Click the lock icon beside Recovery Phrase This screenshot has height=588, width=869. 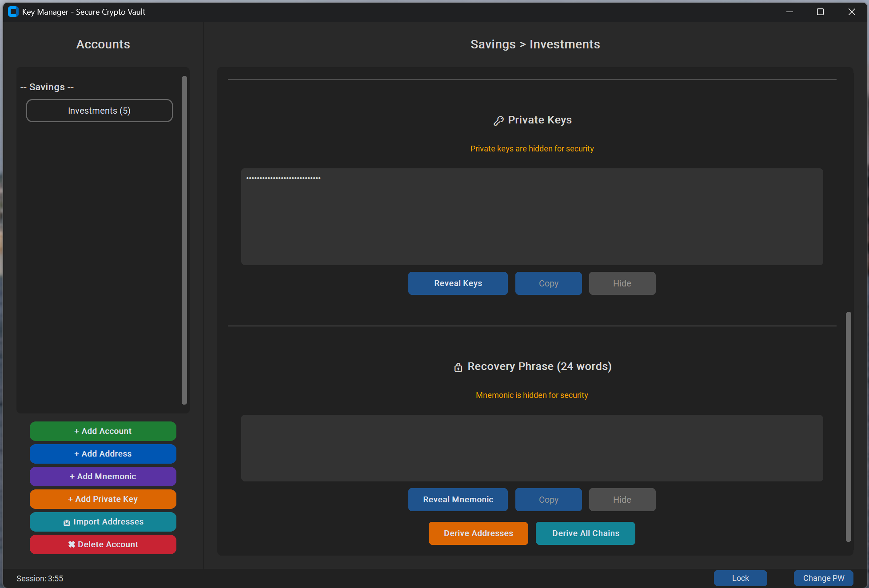458,367
